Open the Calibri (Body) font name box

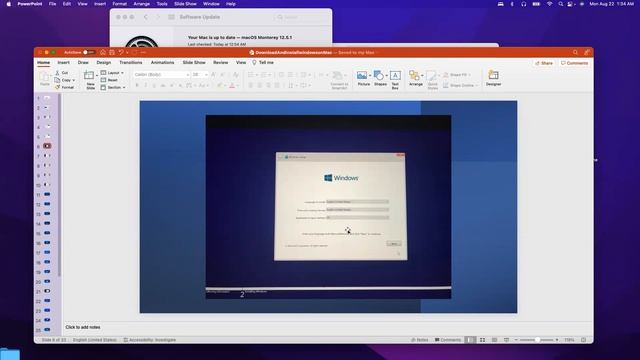point(162,75)
